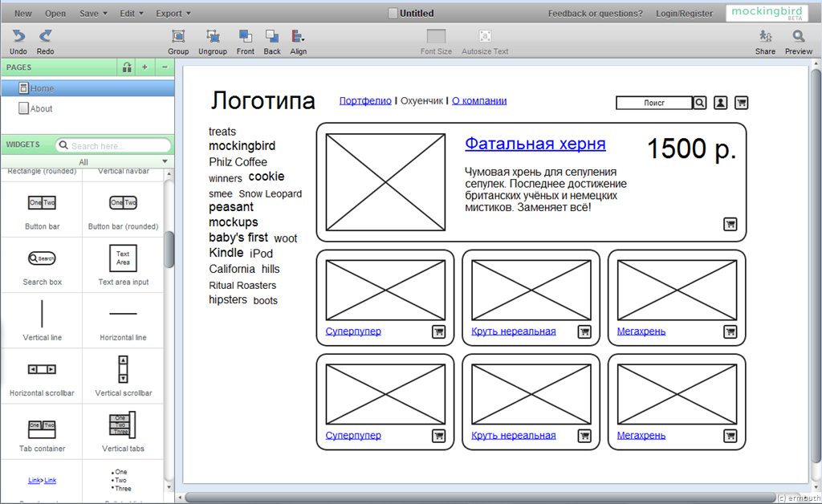Screen dimensions: 822x504
Task: Click the widgets panel scrollbar thumb
Action: [169, 250]
